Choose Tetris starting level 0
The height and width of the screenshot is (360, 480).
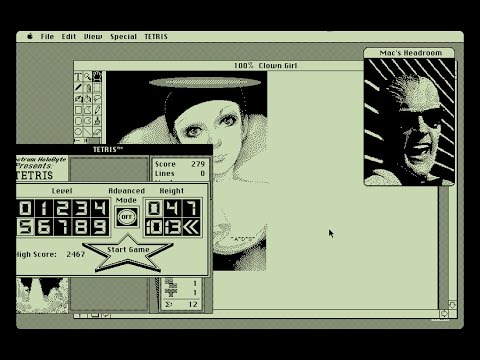(25, 208)
